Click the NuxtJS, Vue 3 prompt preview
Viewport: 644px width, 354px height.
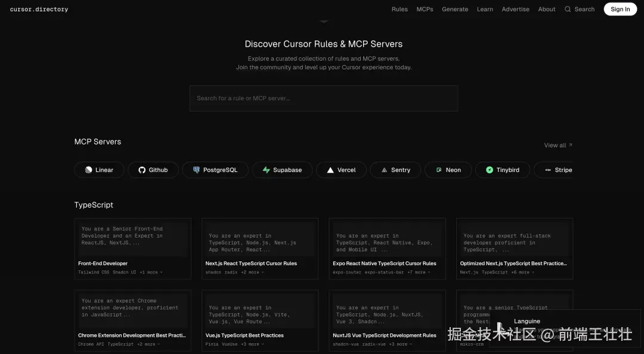388,310
